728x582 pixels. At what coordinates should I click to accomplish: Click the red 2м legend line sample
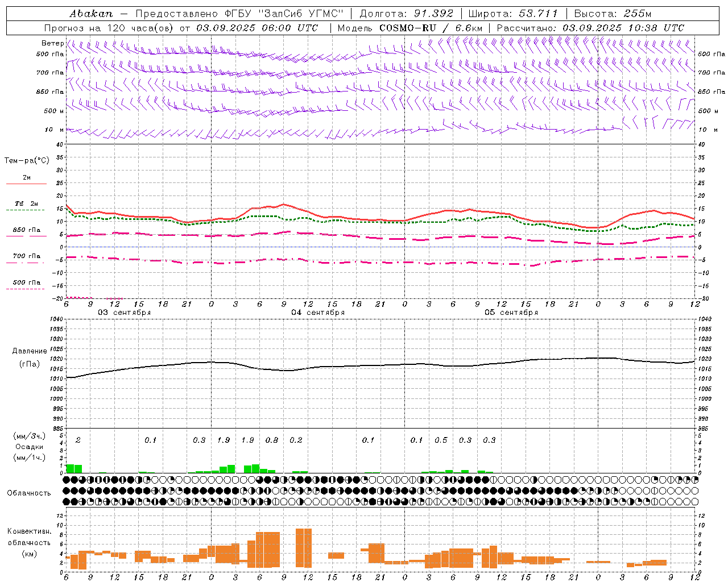27,184
